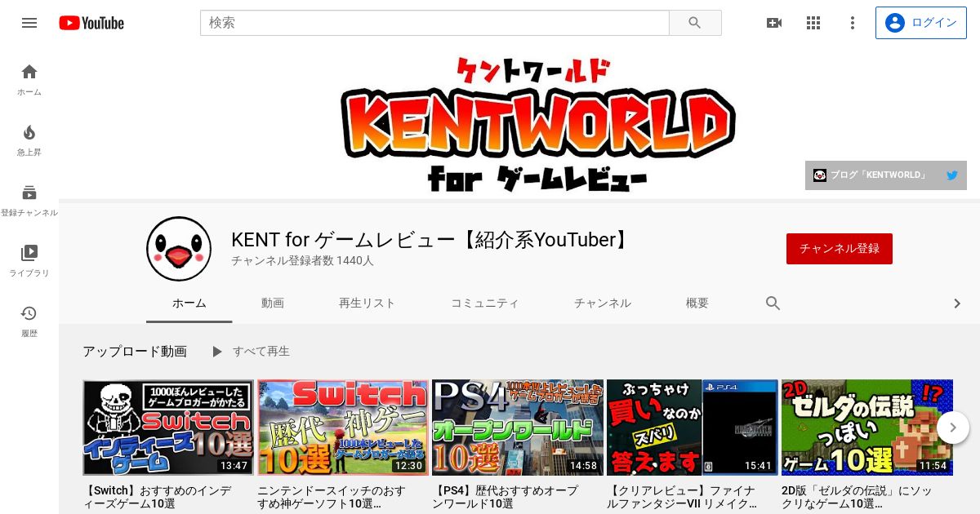Open the Final Fantasy VII review 15:41 thumbnail
Viewport: 980px width, 514px height.
pos(693,428)
